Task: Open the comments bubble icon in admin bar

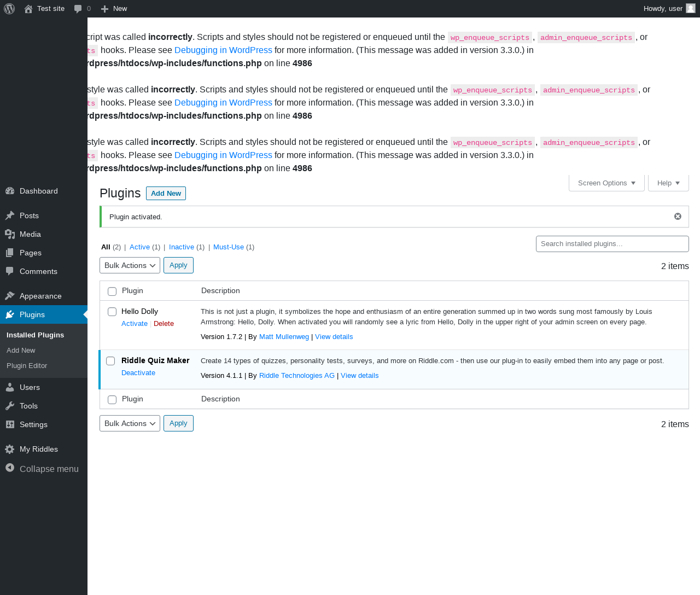Action: pos(78,9)
